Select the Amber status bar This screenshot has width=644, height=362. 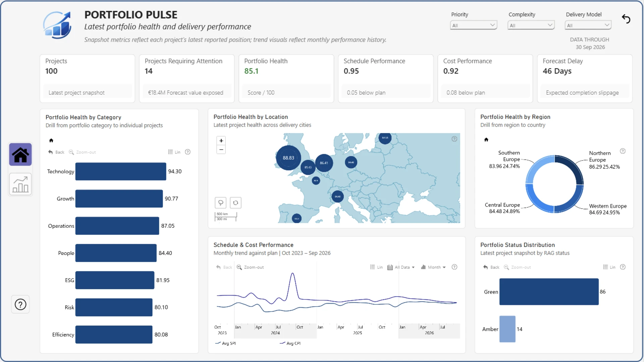[x=507, y=329]
